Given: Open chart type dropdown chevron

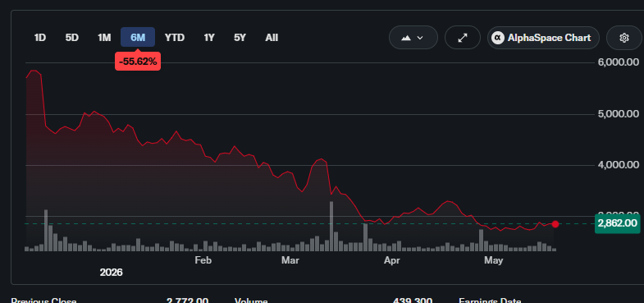Looking at the screenshot, I should (420, 38).
